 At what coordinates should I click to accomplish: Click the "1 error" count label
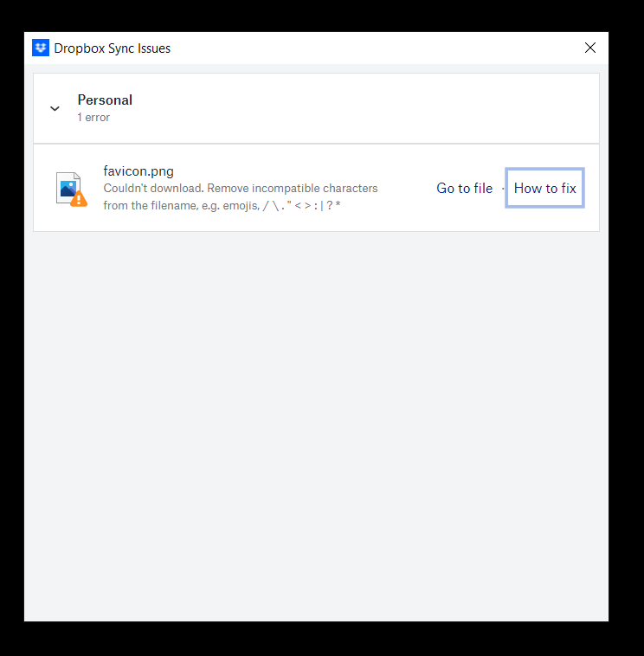tap(93, 118)
